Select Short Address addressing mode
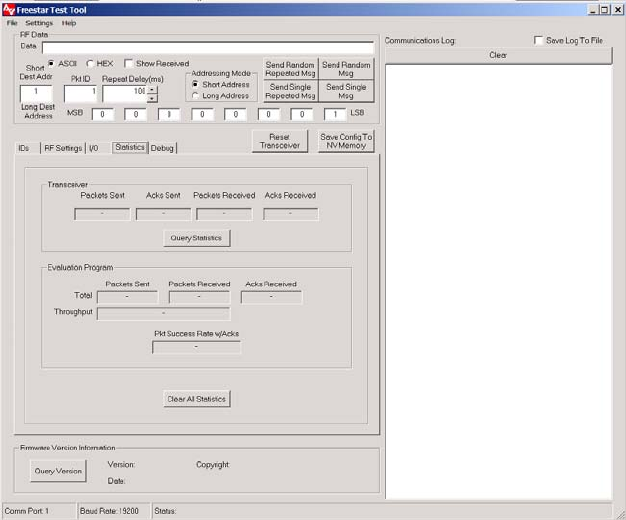Screen dimensions: 626x520 coord(195,85)
